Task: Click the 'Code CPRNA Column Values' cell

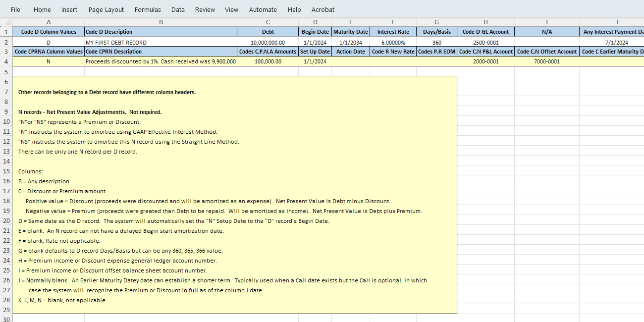Action: point(49,52)
